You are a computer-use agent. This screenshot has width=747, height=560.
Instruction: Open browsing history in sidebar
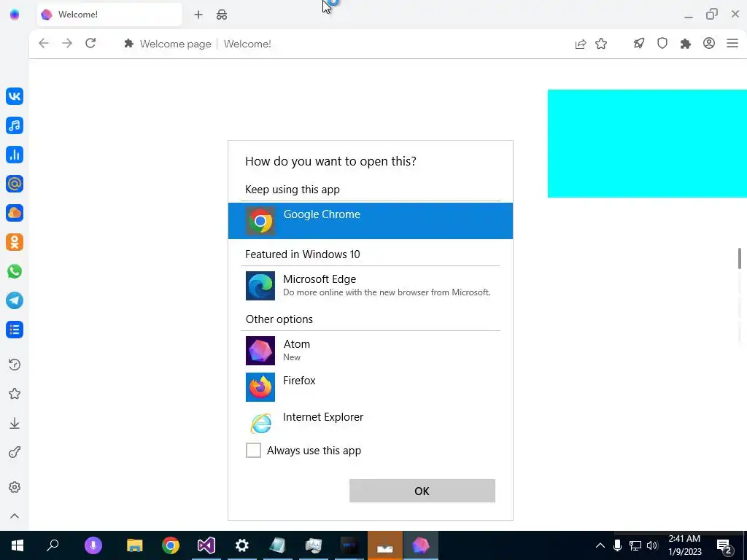[15, 365]
